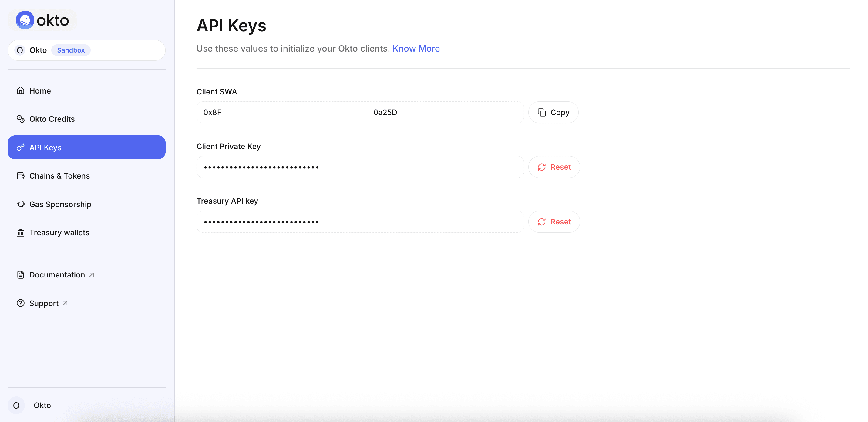Click the Home house icon
868x422 pixels.
21,90
